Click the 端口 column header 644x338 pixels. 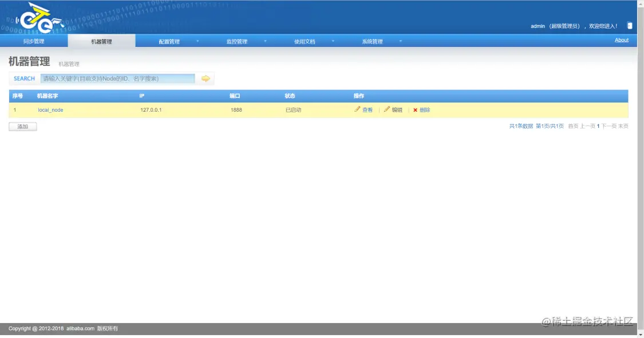coord(235,96)
